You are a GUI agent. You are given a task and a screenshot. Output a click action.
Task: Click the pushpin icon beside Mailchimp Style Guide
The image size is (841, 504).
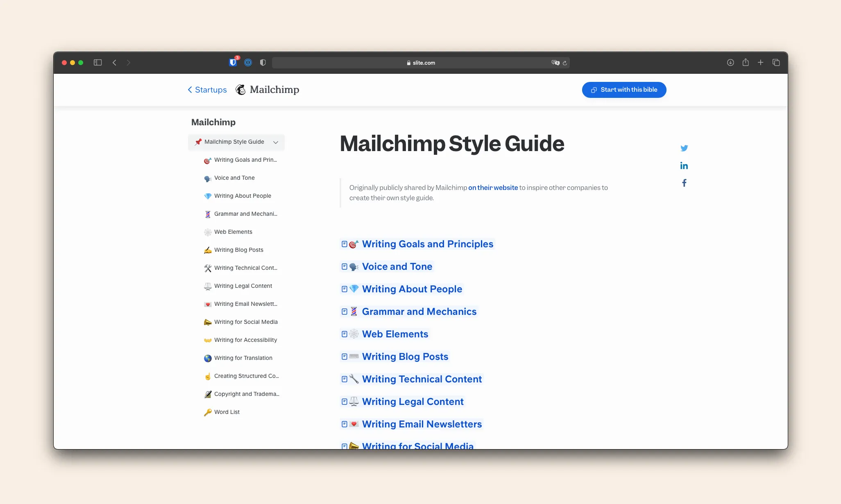click(198, 142)
